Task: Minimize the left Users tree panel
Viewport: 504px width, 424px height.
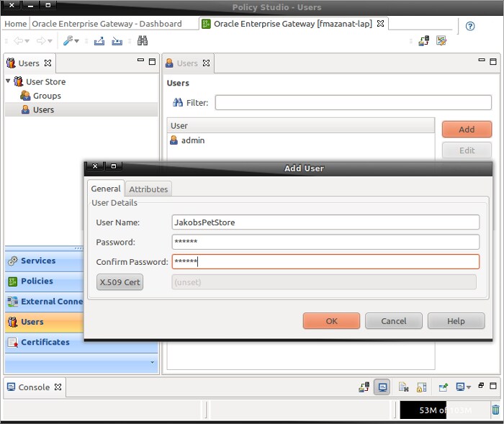Action: (x=140, y=60)
